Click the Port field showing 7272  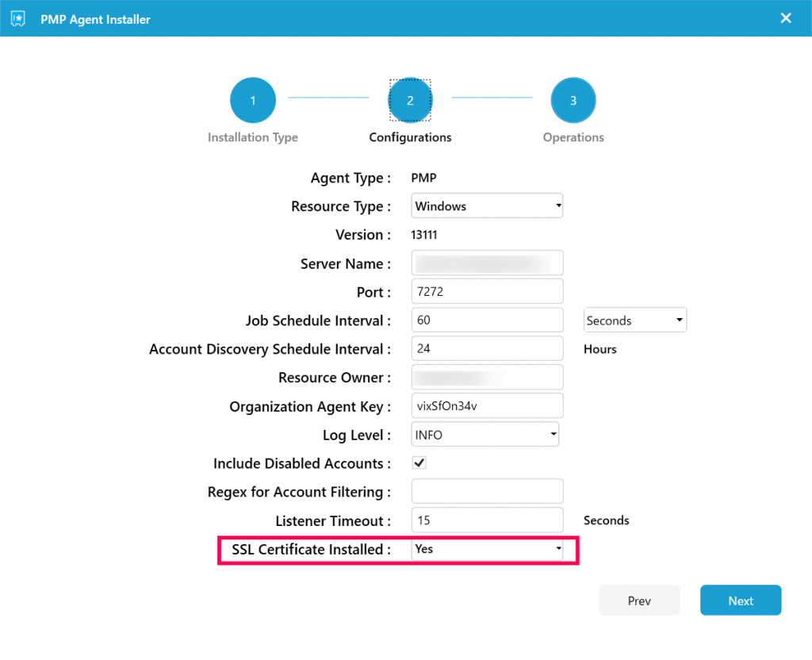tap(488, 292)
